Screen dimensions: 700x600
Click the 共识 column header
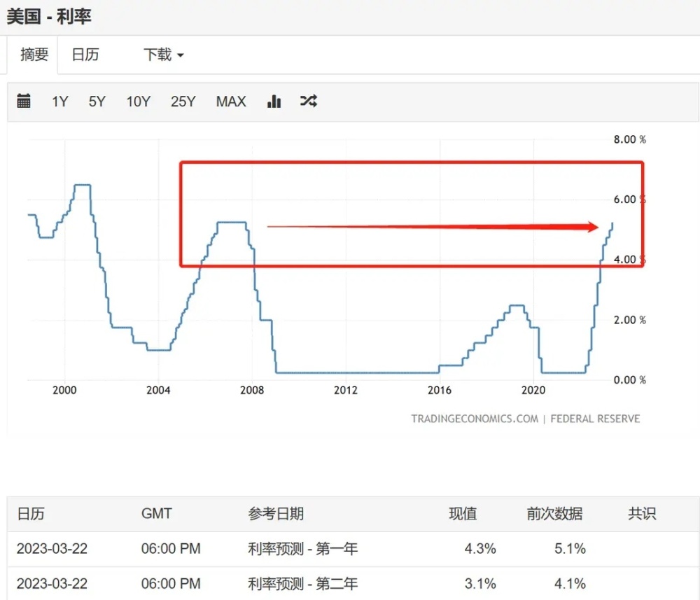pyautogui.click(x=642, y=513)
